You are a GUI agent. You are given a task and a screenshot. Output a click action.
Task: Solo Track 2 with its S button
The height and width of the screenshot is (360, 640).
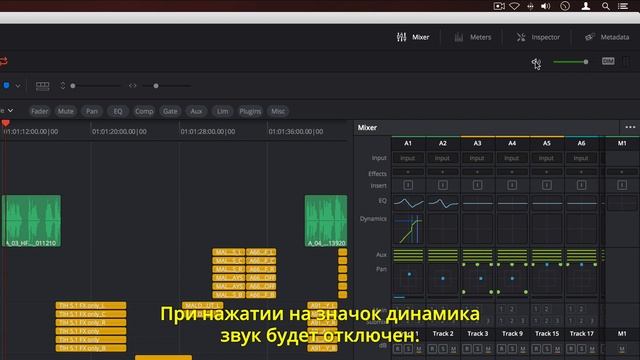pos(443,349)
